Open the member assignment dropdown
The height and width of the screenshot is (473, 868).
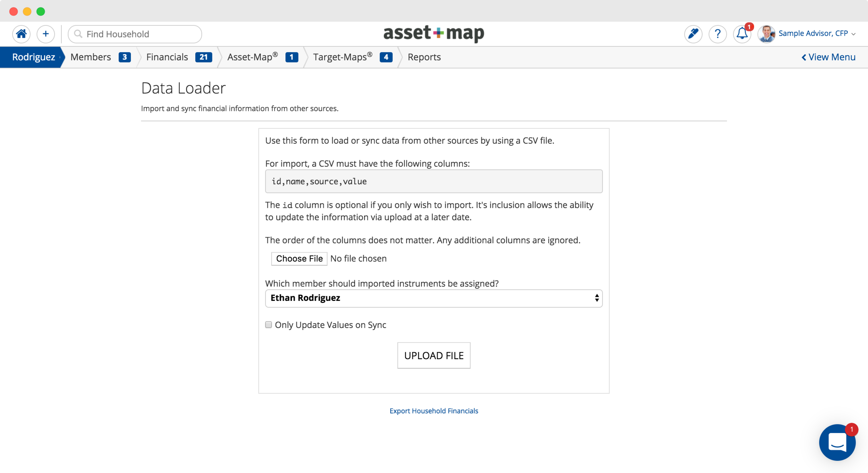click(x=434, y=298)
